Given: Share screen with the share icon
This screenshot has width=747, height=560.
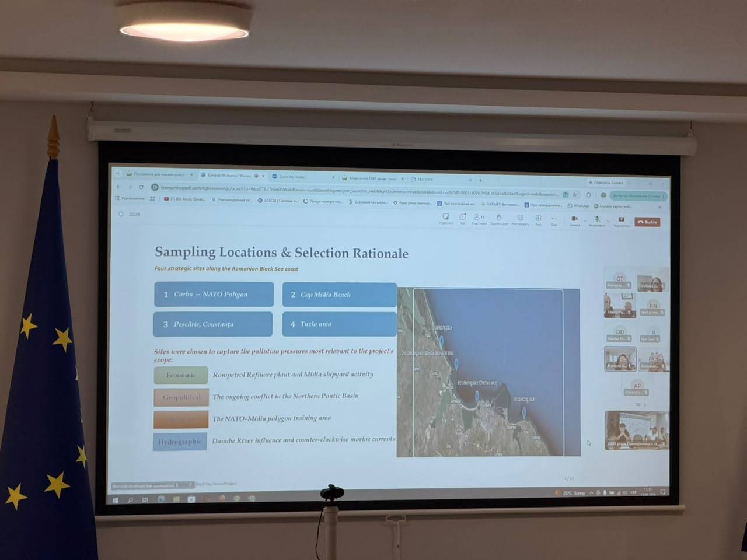Looking at the screenshot, I should [x=621, y=220].
